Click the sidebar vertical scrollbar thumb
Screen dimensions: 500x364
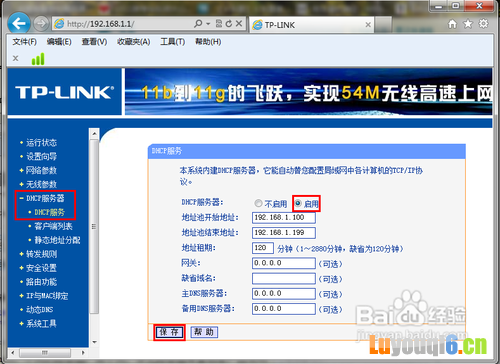[94, 227]
